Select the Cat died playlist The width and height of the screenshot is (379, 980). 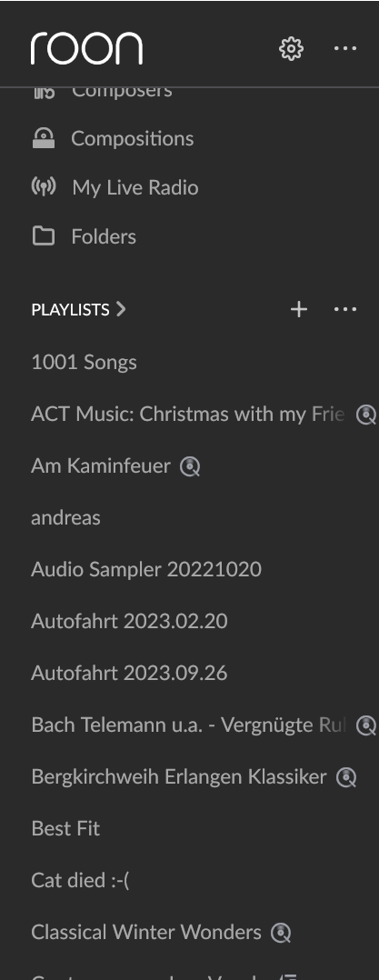pos(80,881)
